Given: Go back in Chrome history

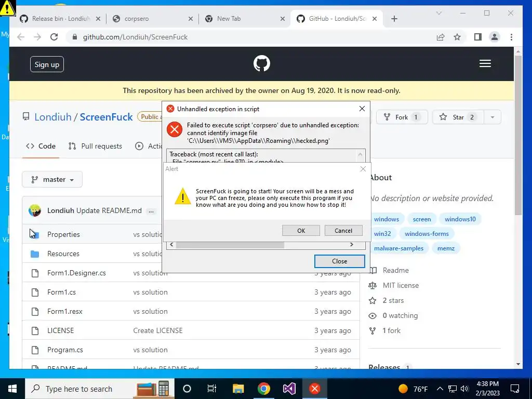Looking at the screenshot, I should coord(21,37).
